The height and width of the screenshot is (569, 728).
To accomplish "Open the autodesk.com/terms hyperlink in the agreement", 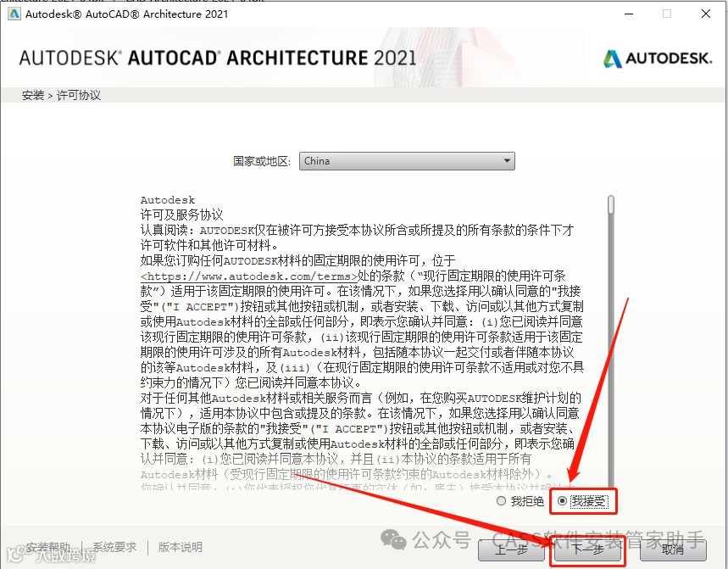I will (x=249, y=276).
